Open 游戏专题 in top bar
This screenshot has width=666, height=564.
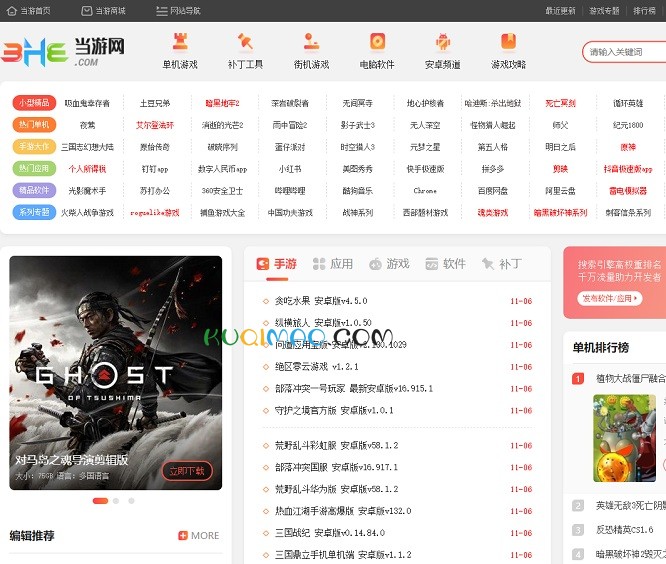tap(604, 11)
